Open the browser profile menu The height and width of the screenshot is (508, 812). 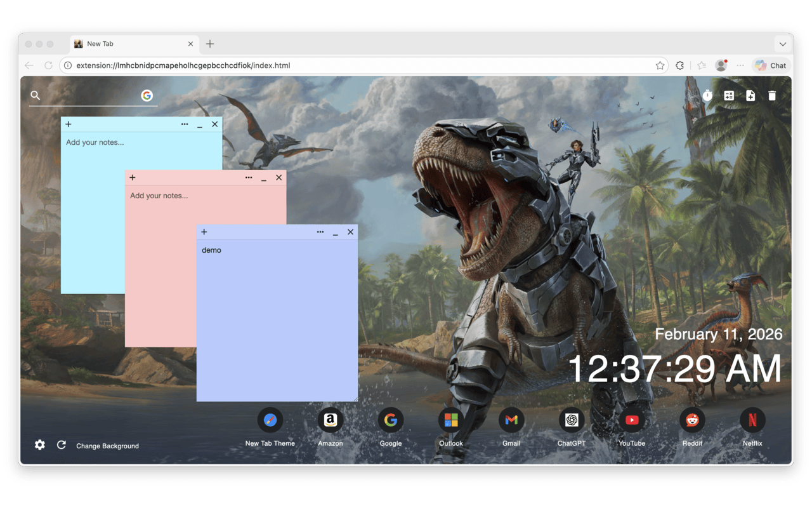point(721,65)
